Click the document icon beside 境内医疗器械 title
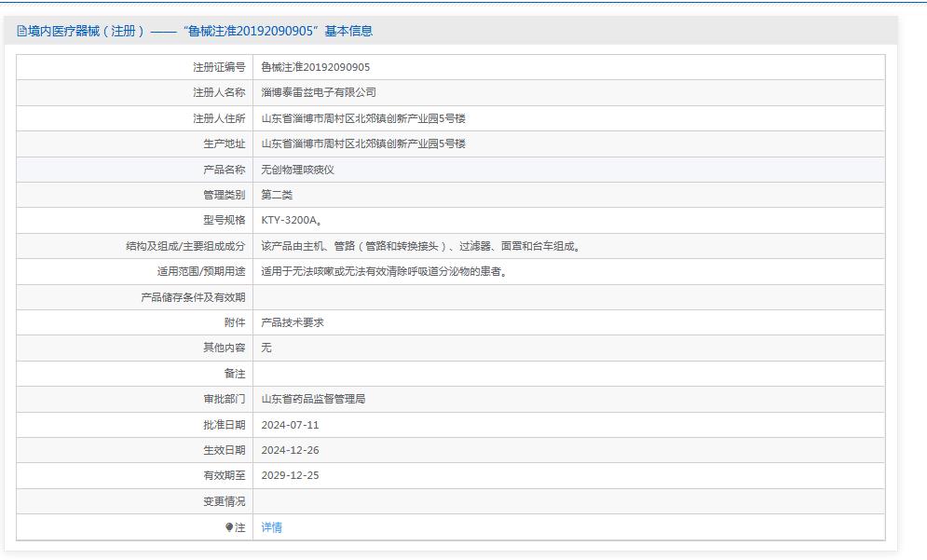 21,32
